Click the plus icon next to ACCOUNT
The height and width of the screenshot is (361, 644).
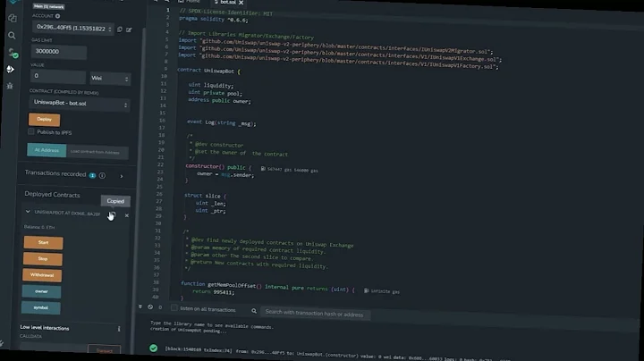57,16
